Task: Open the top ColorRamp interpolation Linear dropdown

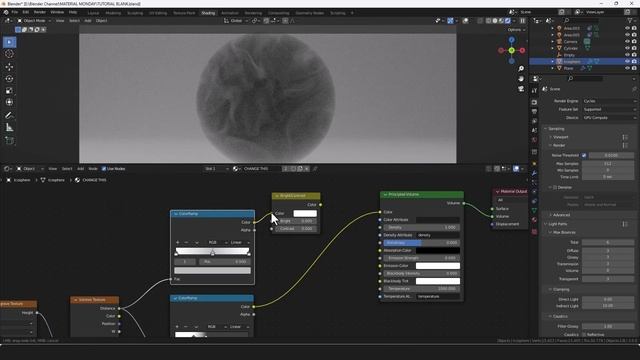Action: (240, 242)
